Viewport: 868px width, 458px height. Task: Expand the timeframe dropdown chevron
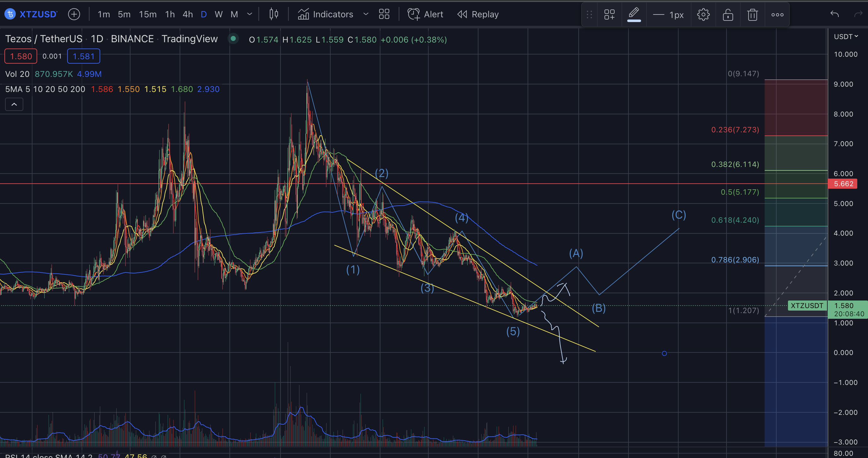coord(250,14)
